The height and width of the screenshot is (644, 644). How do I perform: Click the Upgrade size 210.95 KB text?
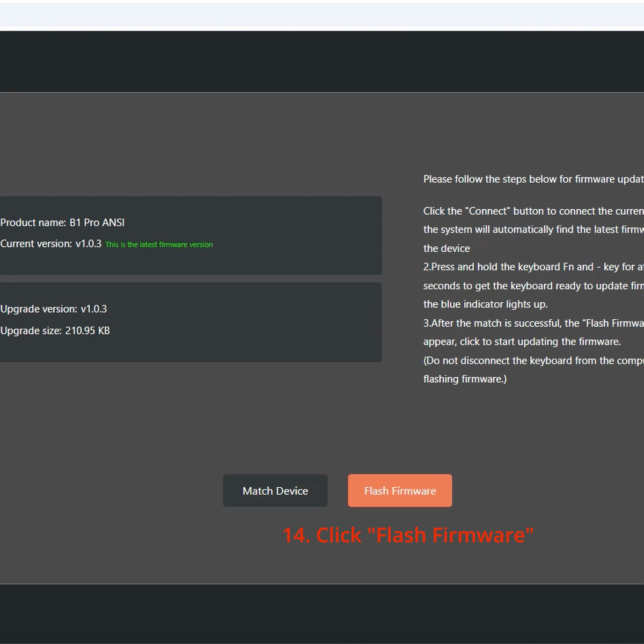[x=55, y=331]
